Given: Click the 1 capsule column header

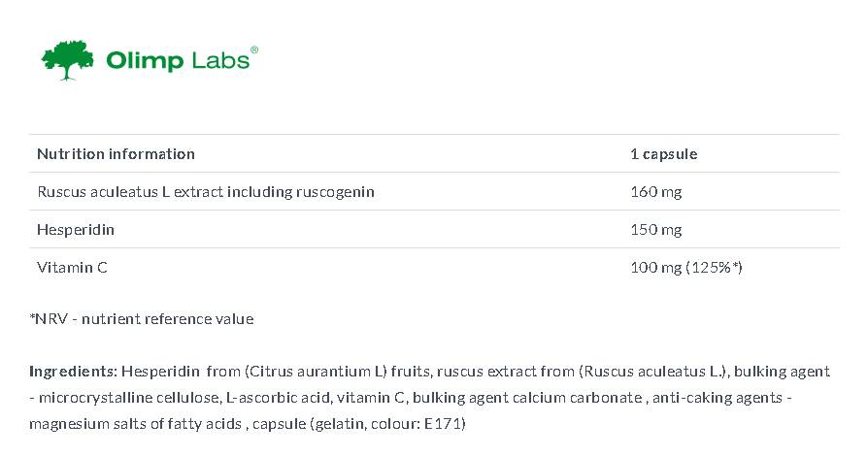Looking at the screenshot, I should point(663,153).
